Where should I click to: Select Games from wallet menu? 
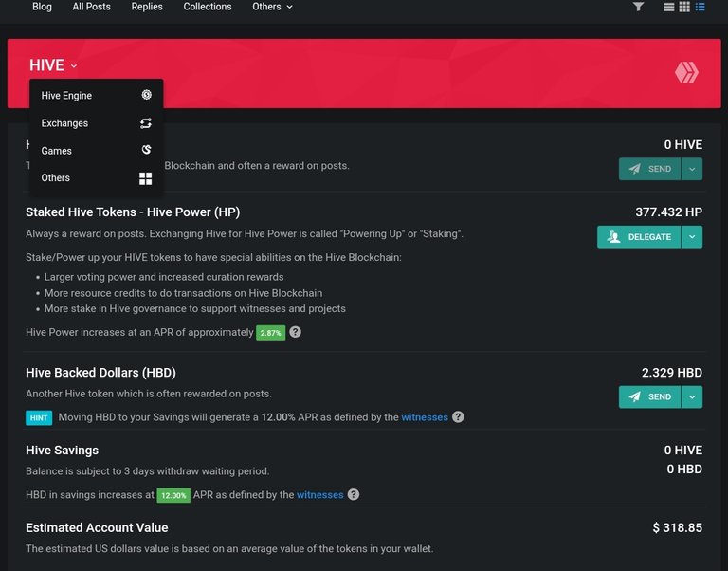coord(96,151)
